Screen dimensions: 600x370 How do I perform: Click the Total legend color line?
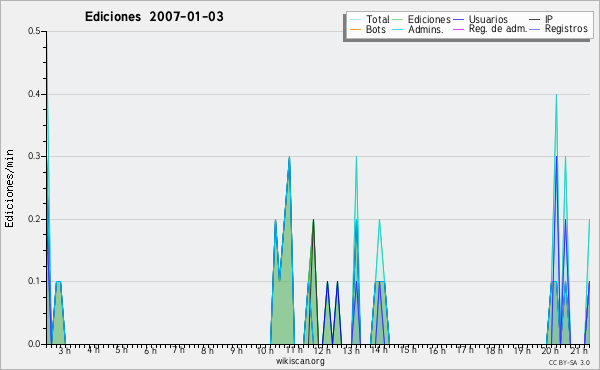[x=355, y=20]
